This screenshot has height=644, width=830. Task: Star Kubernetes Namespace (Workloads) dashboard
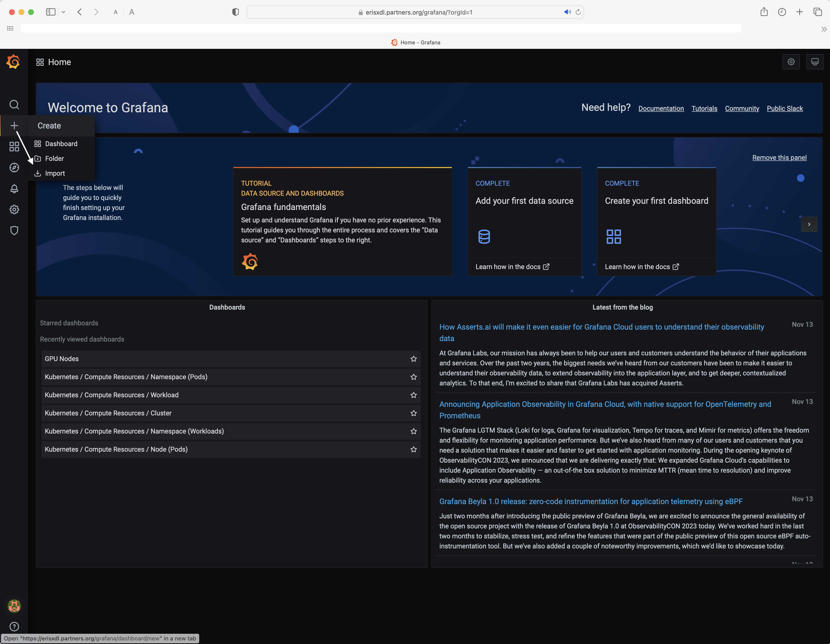click(413, 431)
